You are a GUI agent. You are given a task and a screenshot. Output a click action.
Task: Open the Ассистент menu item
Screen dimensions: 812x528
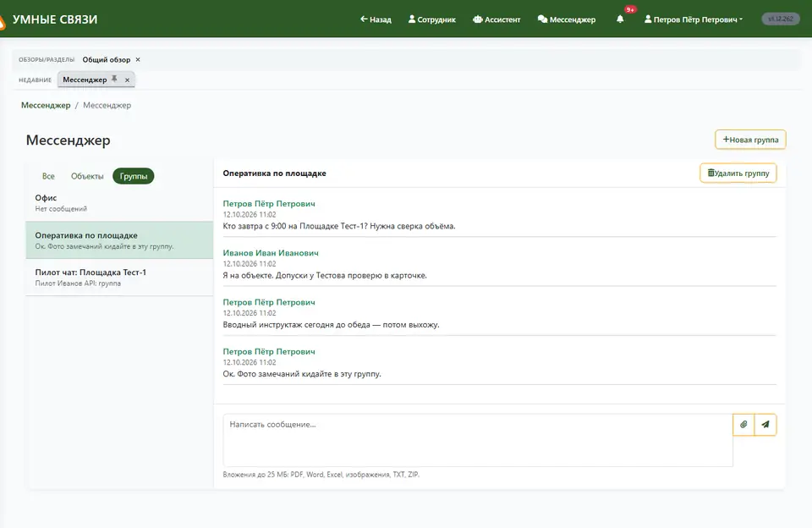(497, 19)
